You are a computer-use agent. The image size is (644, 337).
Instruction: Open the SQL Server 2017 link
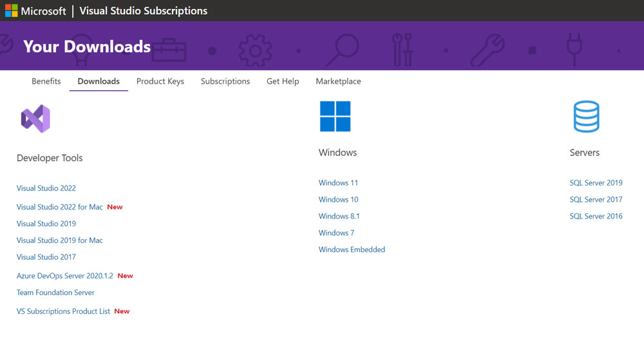[596, 200]
